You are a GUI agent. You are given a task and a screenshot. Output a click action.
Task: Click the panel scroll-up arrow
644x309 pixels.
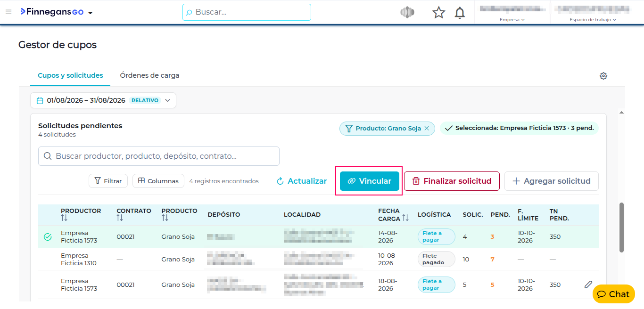coord(621,113)
